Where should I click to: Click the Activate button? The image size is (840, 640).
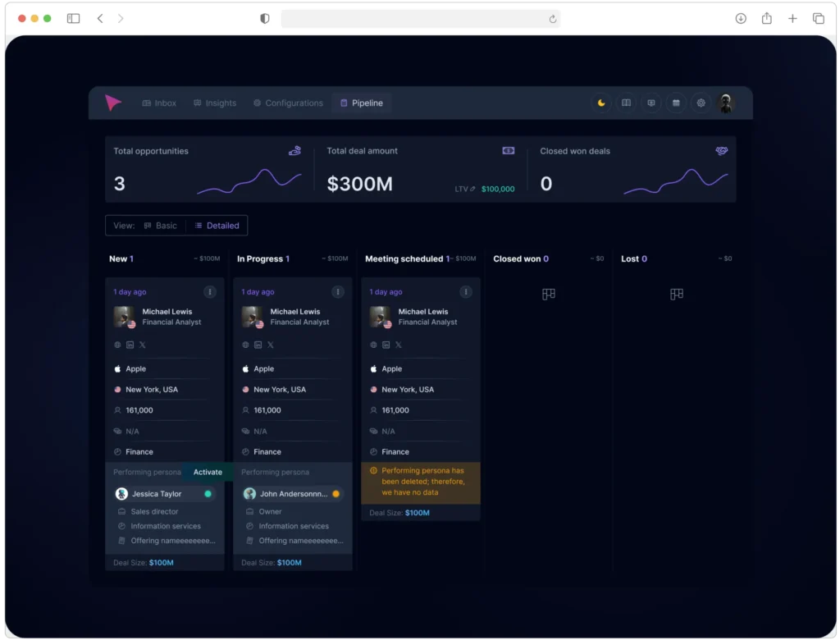point(208,472)
